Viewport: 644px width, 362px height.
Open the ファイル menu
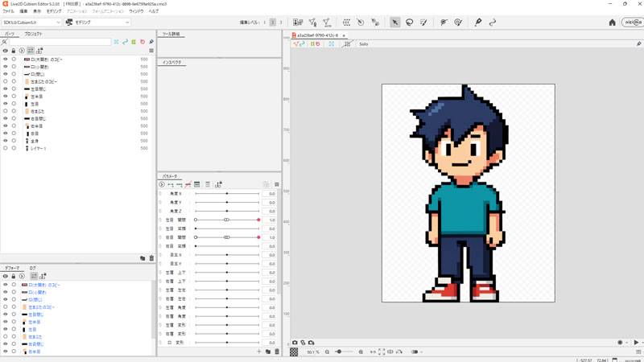click(x=8, y=11)
